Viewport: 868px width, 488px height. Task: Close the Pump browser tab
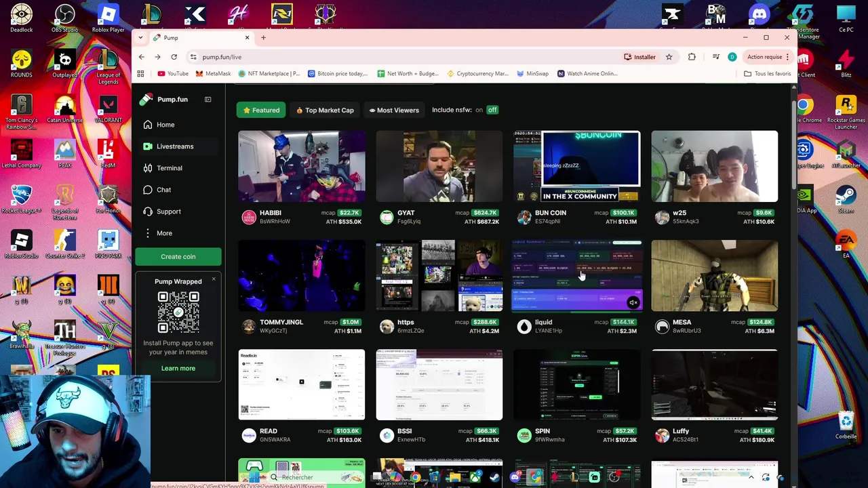[x=247, y=37]
